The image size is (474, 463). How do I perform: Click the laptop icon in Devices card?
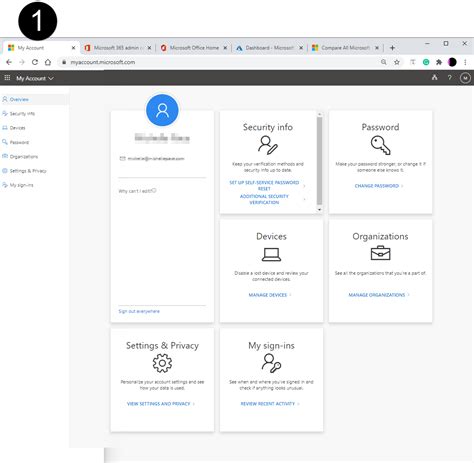271,254
